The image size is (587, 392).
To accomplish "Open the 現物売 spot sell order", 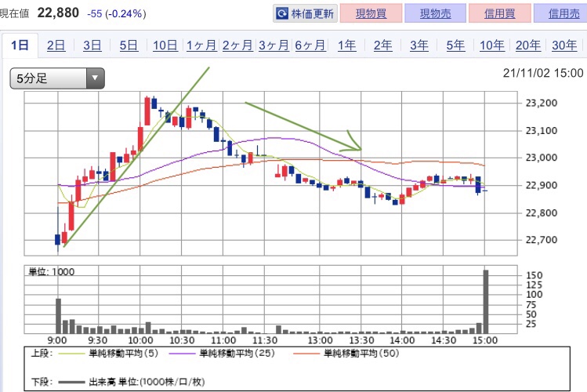I will pos(436,14).
